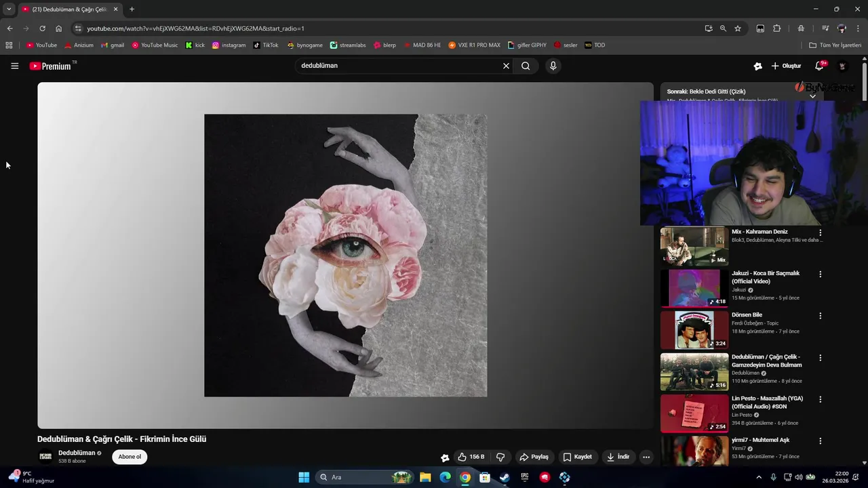Open Dedublüman channel name link
The image size is (868, 488).
coord(77,453)
